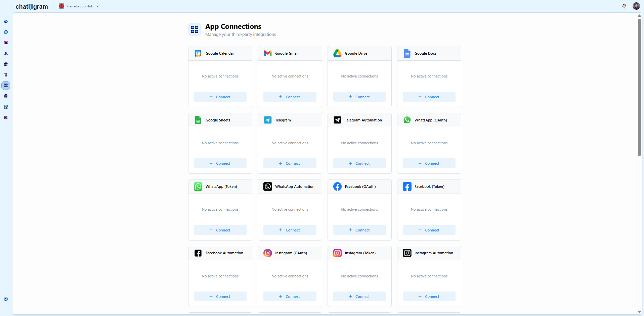Open the settings gear icon in the sidebar
The height and width of the screenshot is (316, 644).
pyautogui.click(x=6, y=118)
